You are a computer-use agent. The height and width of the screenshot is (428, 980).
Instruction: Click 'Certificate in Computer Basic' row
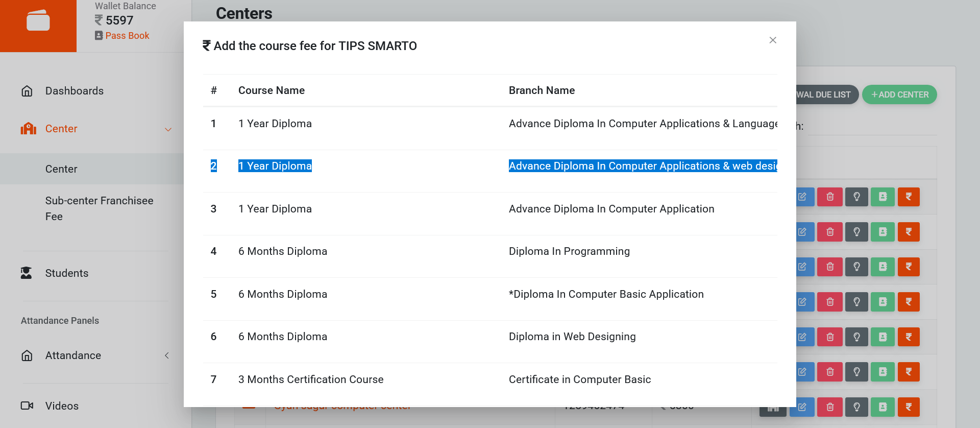point(579,379)
